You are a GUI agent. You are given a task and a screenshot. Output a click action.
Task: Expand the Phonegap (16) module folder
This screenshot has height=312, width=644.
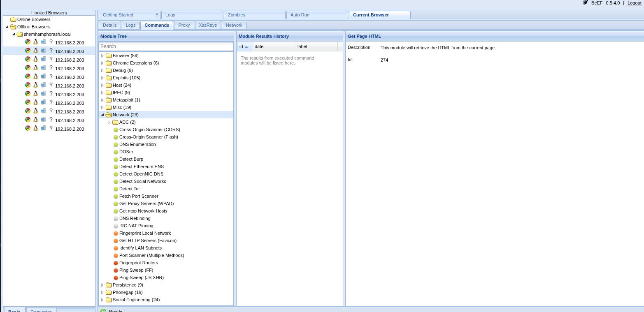[x=102, y=292]
